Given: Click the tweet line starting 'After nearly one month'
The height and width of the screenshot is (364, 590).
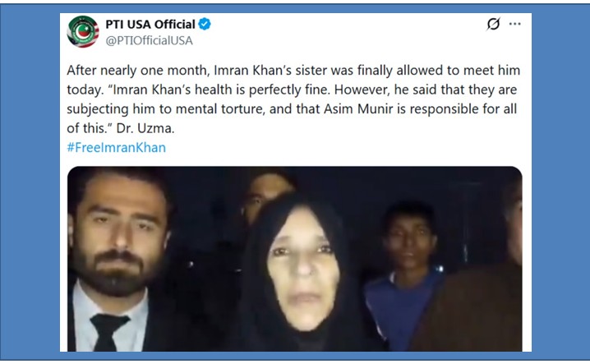Looking at the screenshot, I should click(x=293, y=71).
